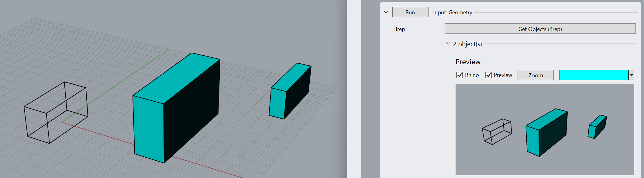Toggle the Preview checkbox
This screenshot has width=644, height=178.
tap(488, 75)
